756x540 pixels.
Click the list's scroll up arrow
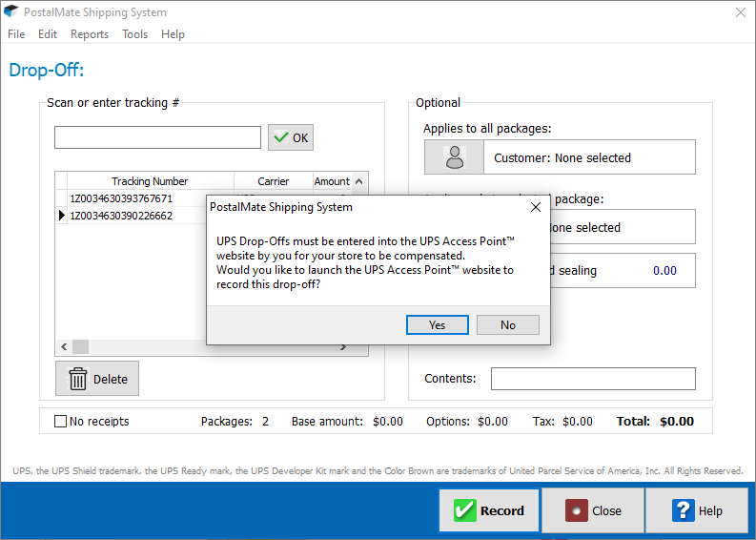click(x=359, y=181)
